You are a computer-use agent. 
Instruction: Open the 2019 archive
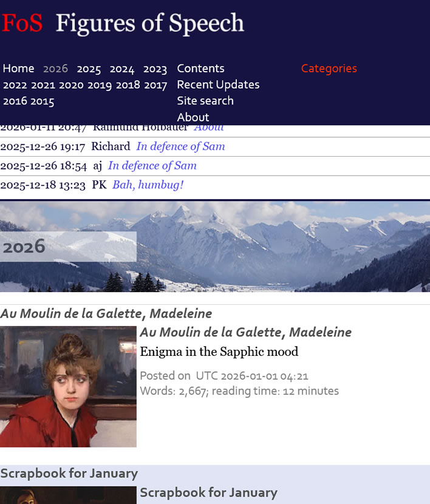click(100, 85)
